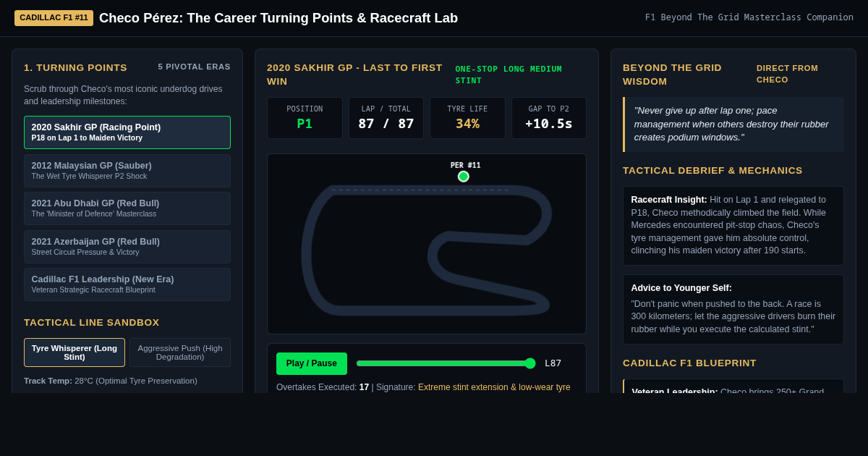Select the 2020 Sakhir GP turning point
The width and height of the screenshot is (868, 456).
tap(127, 132)
